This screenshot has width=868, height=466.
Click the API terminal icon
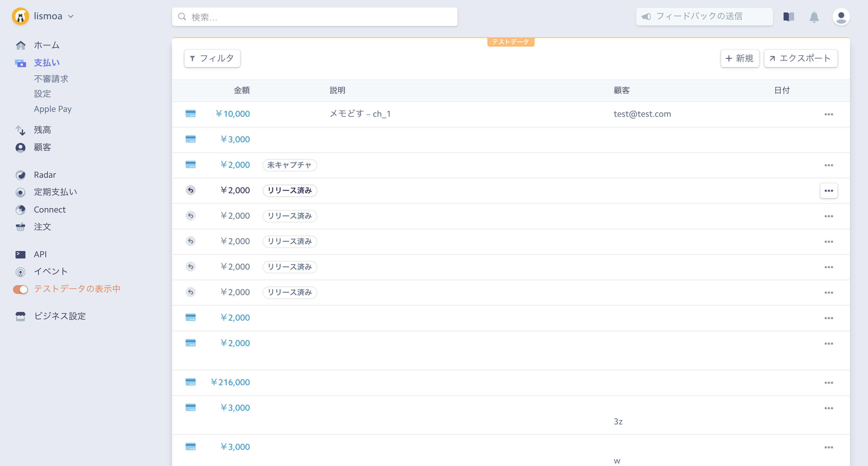point(20,254)
